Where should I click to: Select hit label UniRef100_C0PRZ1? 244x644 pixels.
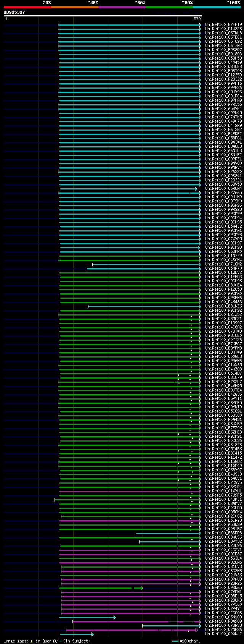click(x=223, y=159)
